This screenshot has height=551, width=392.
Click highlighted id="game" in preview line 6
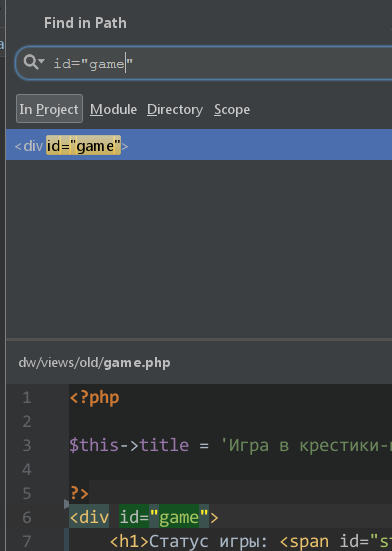point(164,517)
